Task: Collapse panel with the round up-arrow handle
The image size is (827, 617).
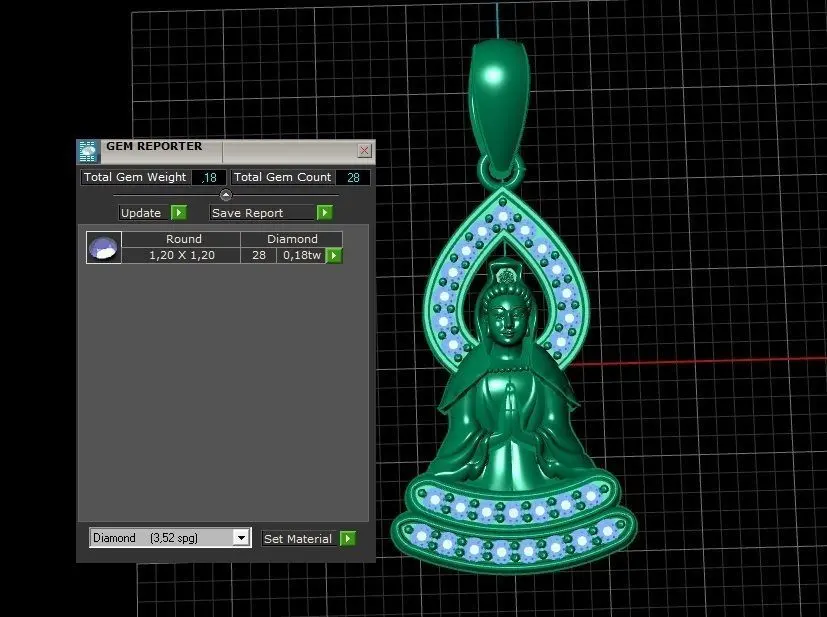Action: click(x=226, y=195)
